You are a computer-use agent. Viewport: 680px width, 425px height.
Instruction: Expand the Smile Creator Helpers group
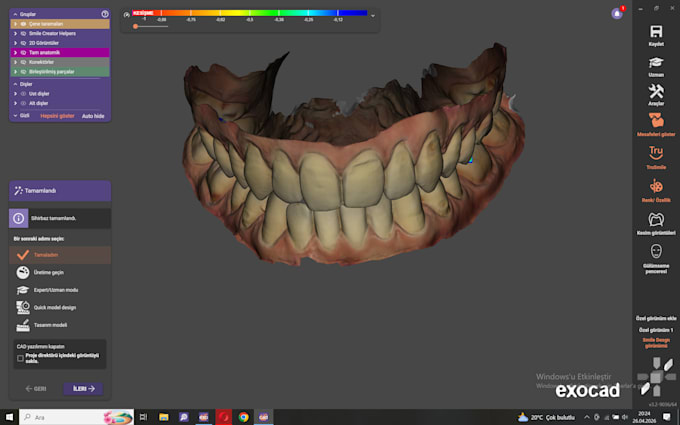click(15, 33)
